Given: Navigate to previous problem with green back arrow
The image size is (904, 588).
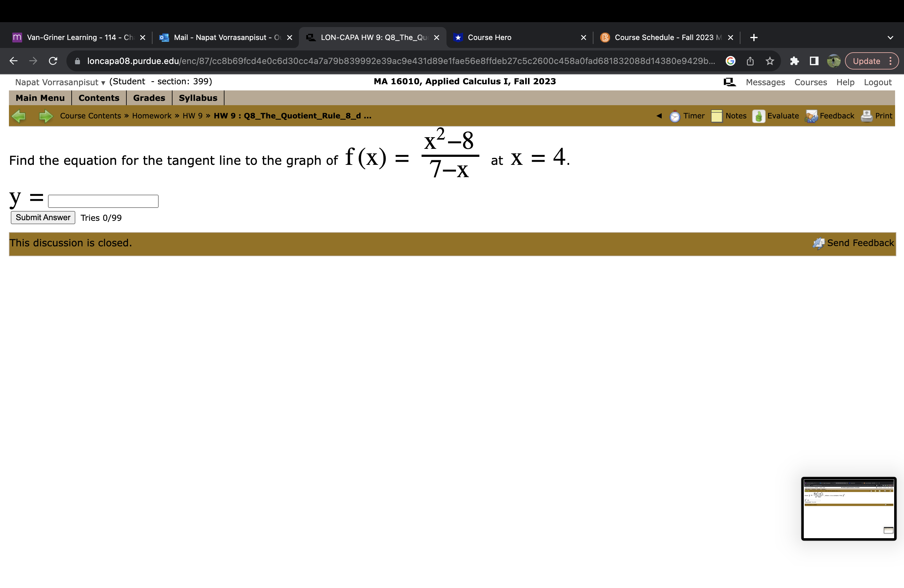Looking at the screenshot, I should point(19,116).
